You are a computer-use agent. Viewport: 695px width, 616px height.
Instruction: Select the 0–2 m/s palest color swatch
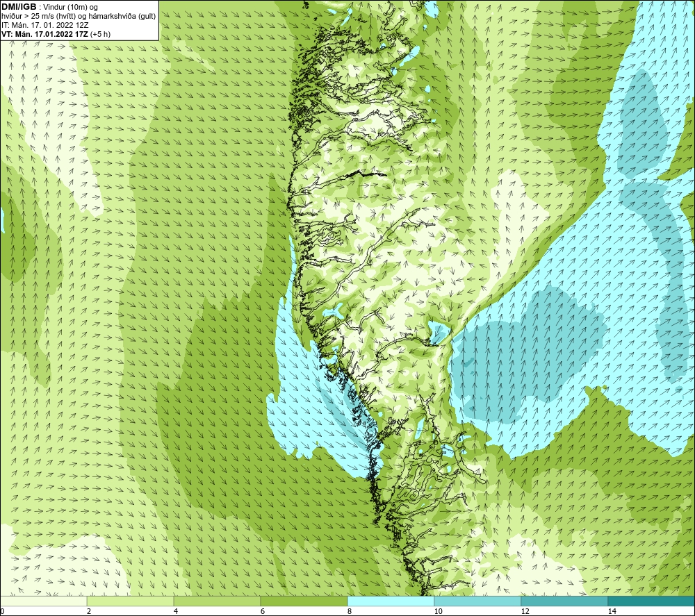(43, 601)
